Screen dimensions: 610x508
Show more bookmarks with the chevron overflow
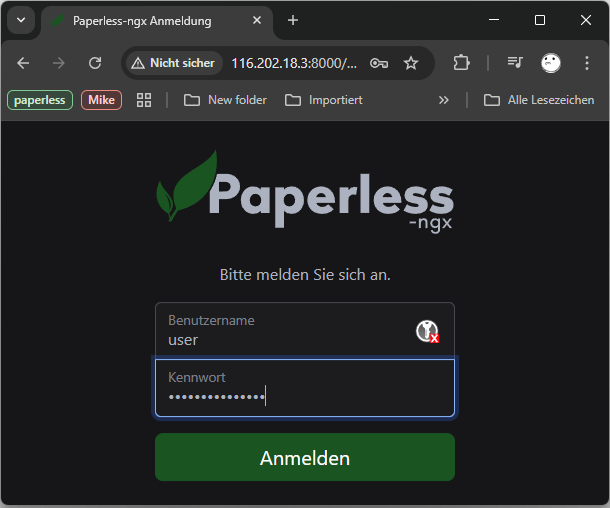[x=444, y=100]
